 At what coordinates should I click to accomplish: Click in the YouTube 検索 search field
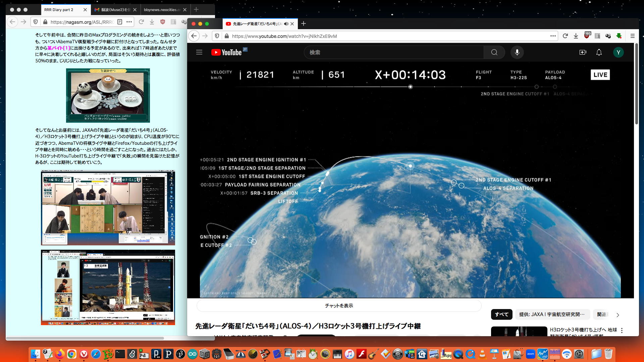392,52
